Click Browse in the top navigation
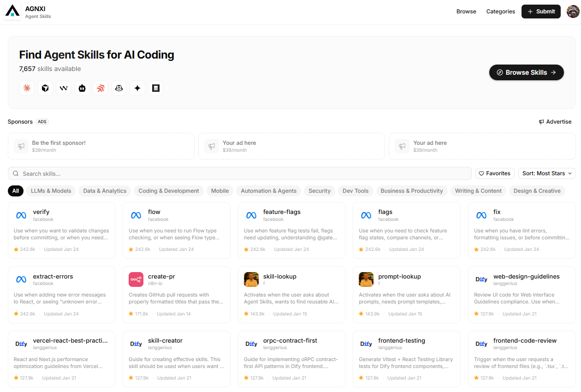The image size is (581, 392). pyautogui.click(x=466, y=11)
